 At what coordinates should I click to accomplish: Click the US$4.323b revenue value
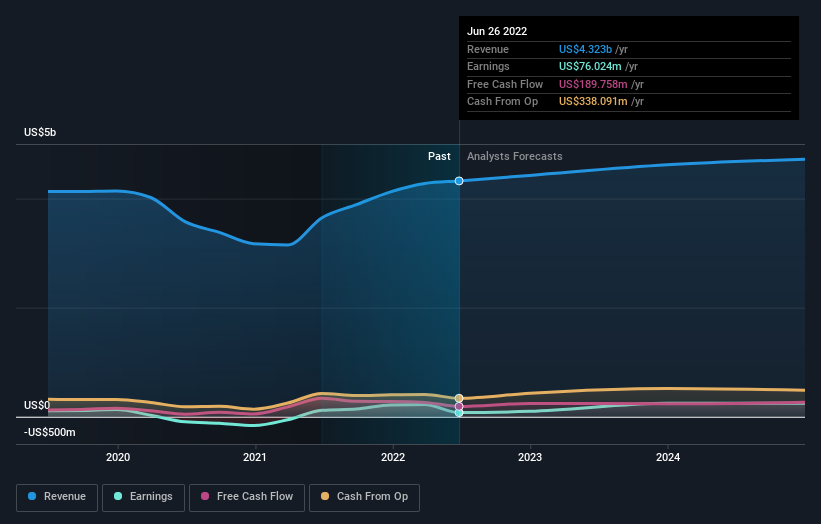(x=585, y=49)
